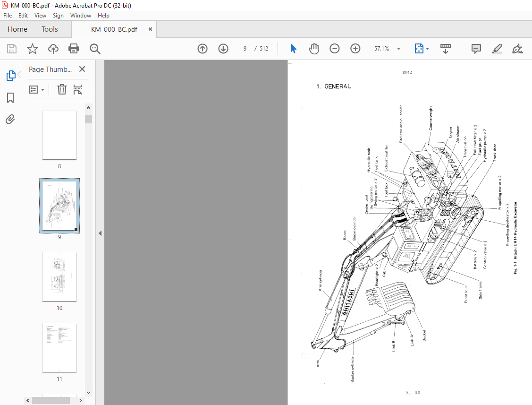
Task: Switch to the Home tab
Action: coord(17,29)
